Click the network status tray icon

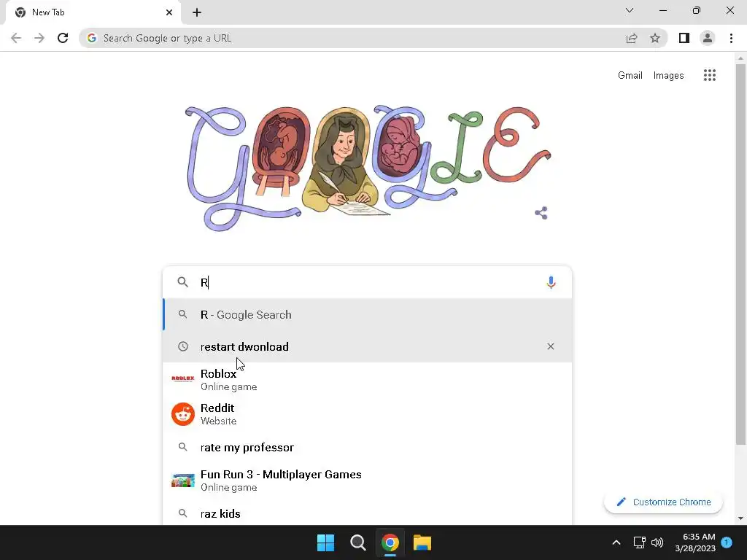coord(639,542)
